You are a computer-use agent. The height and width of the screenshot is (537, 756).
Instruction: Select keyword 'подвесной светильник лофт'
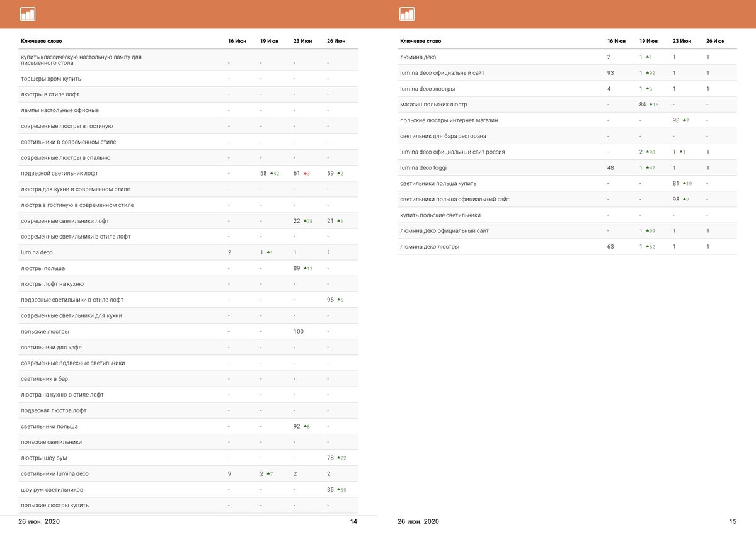coord(59,173)
